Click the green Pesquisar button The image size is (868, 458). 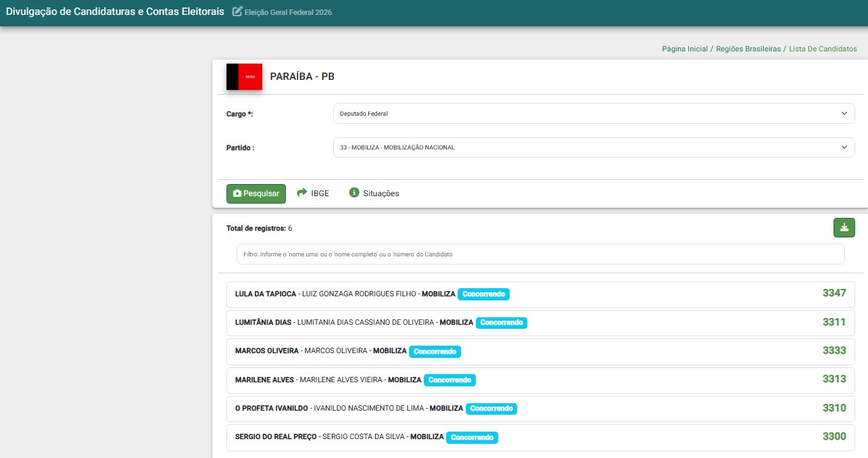click(256, 193)
